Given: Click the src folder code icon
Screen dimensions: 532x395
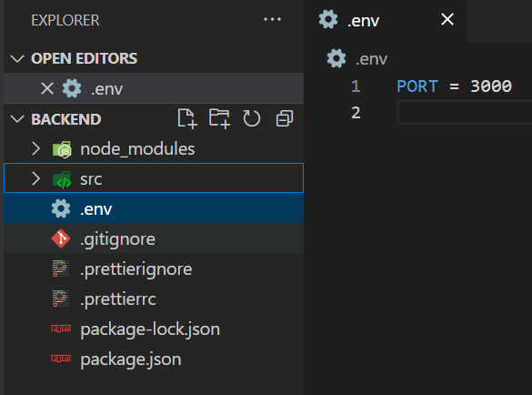Looking at the screenshot, I should click(62, 179).
